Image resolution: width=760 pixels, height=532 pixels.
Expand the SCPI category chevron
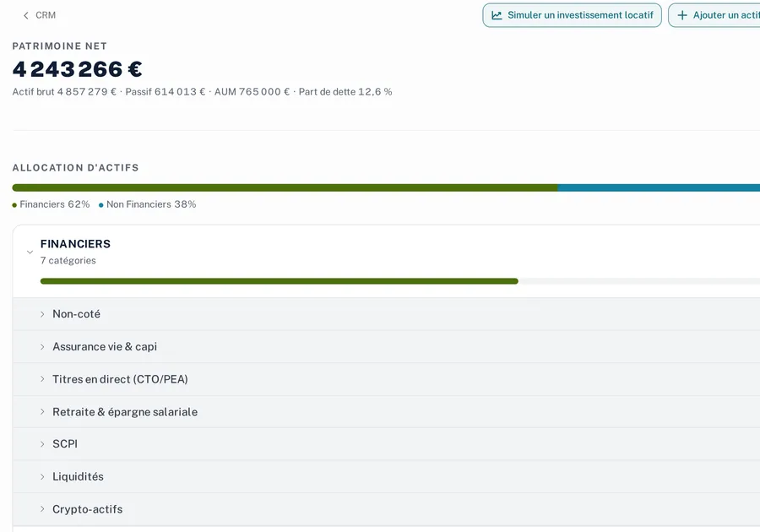coord(42,444)
